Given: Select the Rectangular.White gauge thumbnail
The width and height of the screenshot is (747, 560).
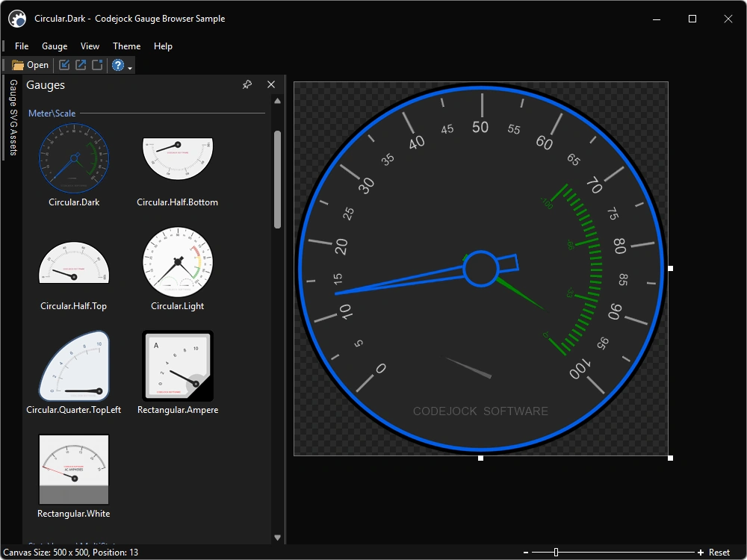Looking at the screenshot, I should 74,470.
